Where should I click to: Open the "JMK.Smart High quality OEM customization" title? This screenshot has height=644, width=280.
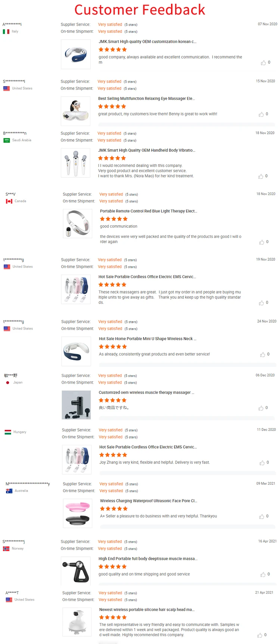click(x=147, y=42)
